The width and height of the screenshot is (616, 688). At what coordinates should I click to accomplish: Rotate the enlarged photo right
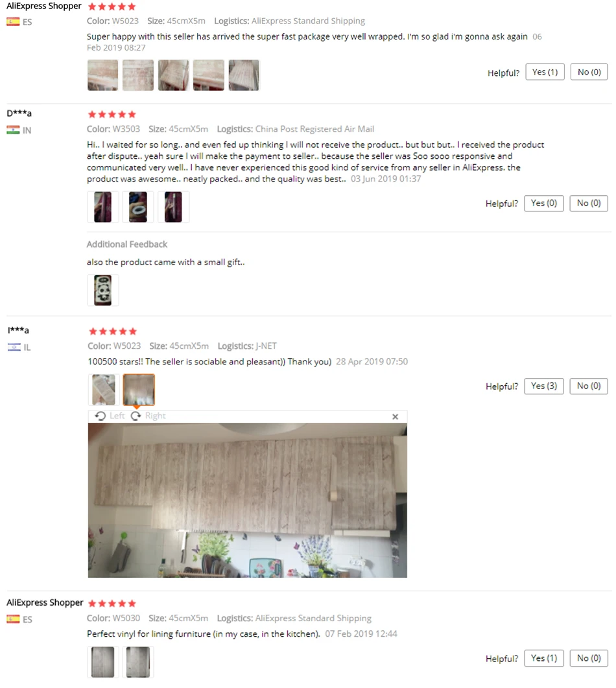click(x=148, y=416)
